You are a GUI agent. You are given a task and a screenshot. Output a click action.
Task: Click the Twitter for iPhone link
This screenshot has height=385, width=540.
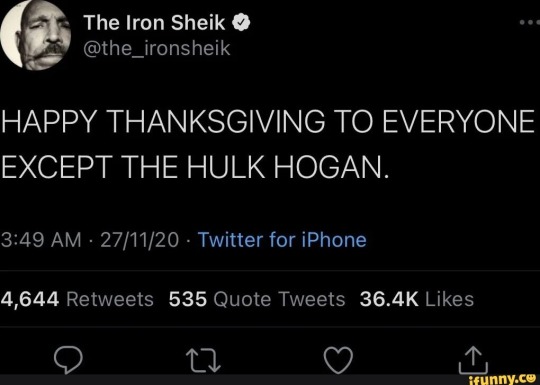282,240
